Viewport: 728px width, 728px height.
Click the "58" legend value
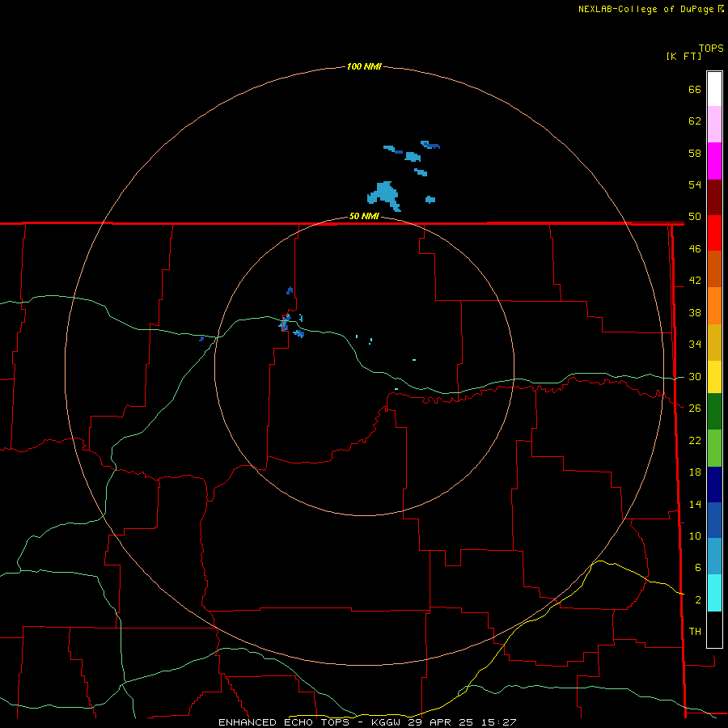pyautogui.click(x=695, y=153)
